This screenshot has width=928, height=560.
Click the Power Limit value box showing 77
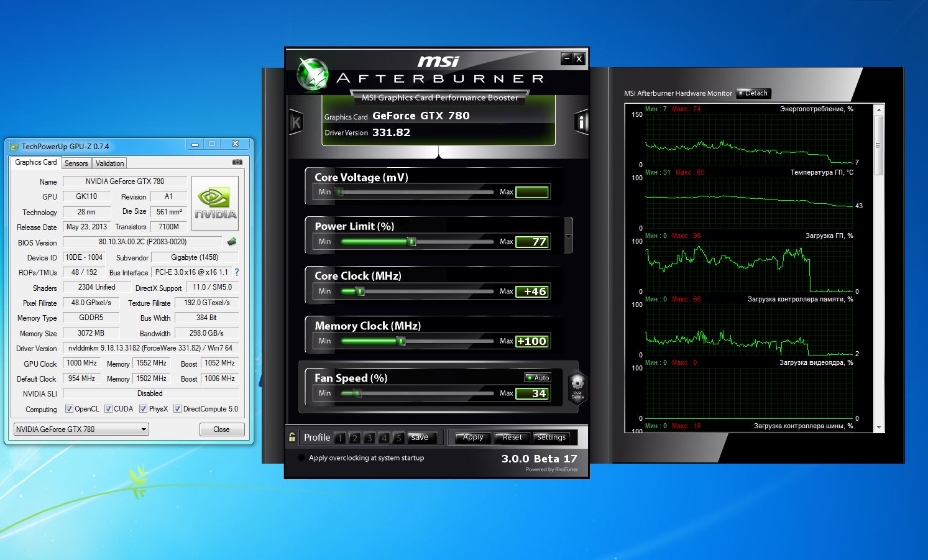pyautogui.click(x=532, y=242)
